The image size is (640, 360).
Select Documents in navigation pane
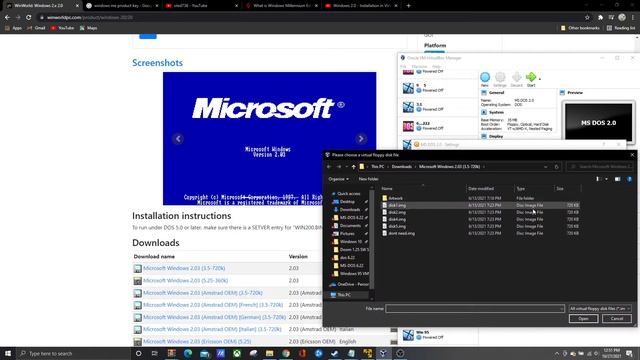click(x=349, y=225)
